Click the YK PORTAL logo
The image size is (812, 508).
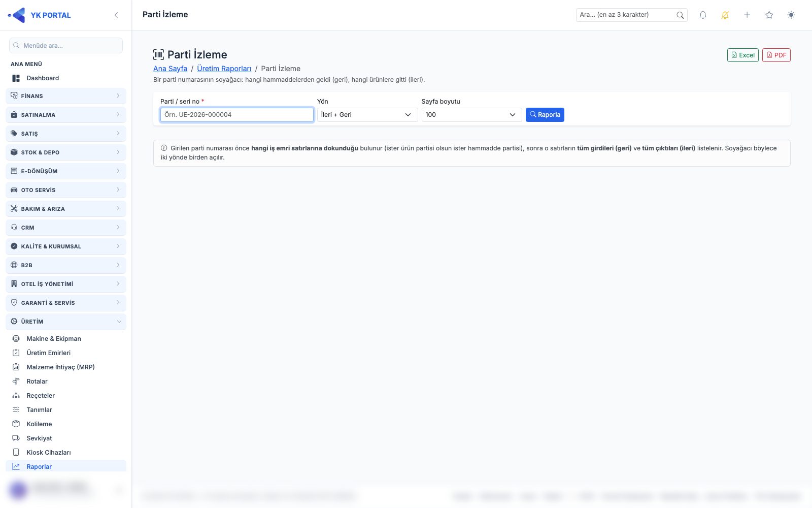tap(40, 15)
